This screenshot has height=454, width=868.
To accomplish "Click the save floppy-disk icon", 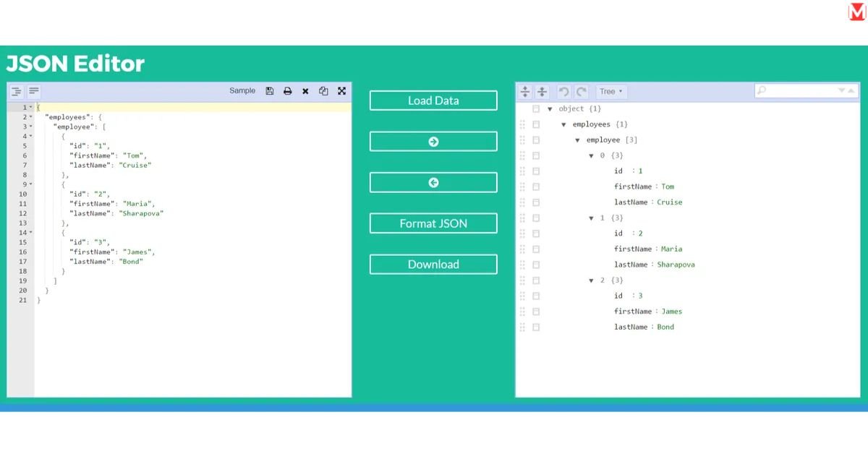I will [270, 91].
